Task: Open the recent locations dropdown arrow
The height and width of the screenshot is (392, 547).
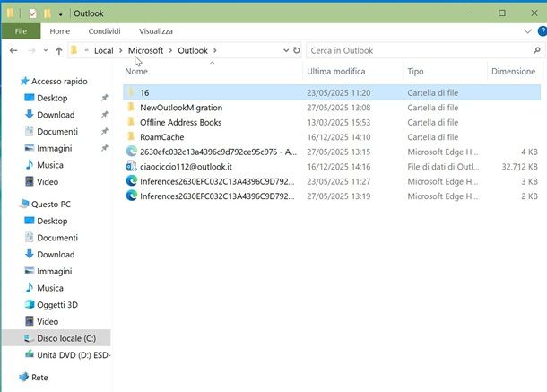Action: tap(46, 50)
